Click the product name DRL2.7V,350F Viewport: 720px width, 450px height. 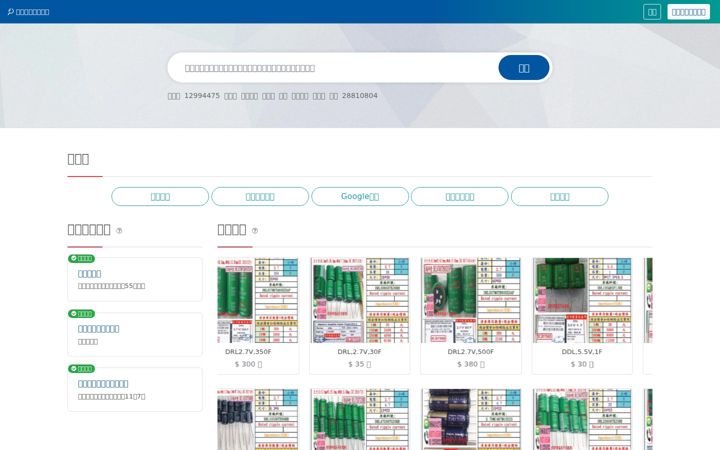pos(248,352)
